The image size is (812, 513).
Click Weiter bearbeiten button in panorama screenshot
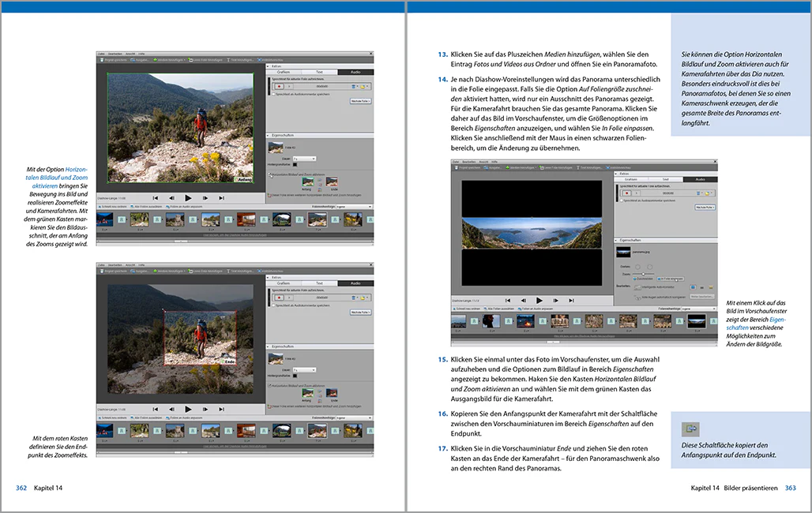click(x=701, y=296)
